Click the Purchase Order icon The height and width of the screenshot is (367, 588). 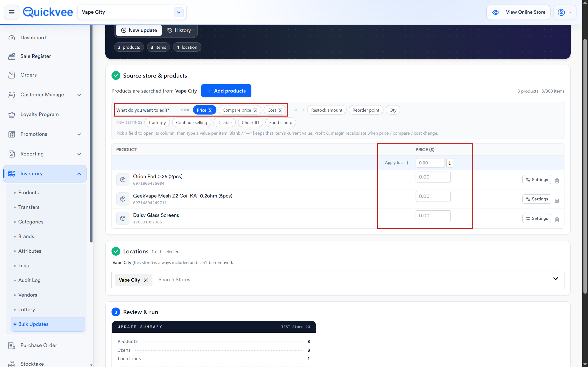coord(12,346)
